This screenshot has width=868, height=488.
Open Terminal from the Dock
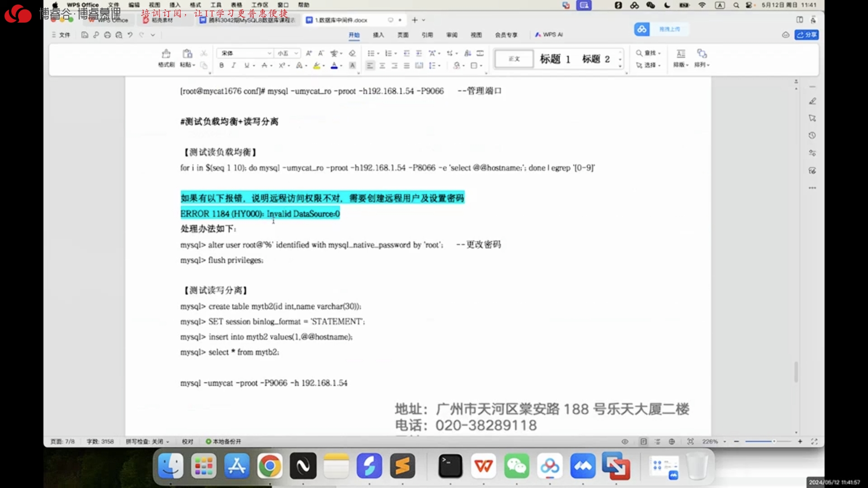click(x=450, y=466)
